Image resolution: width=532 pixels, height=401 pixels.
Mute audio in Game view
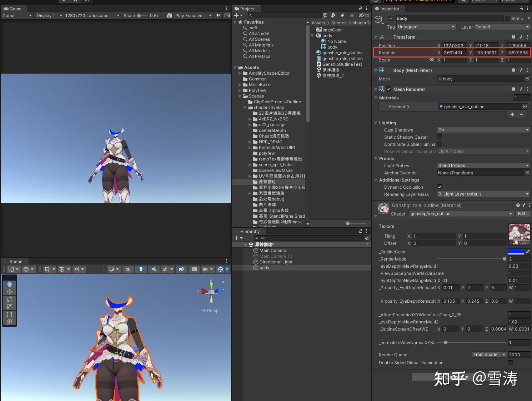(218, 15)
